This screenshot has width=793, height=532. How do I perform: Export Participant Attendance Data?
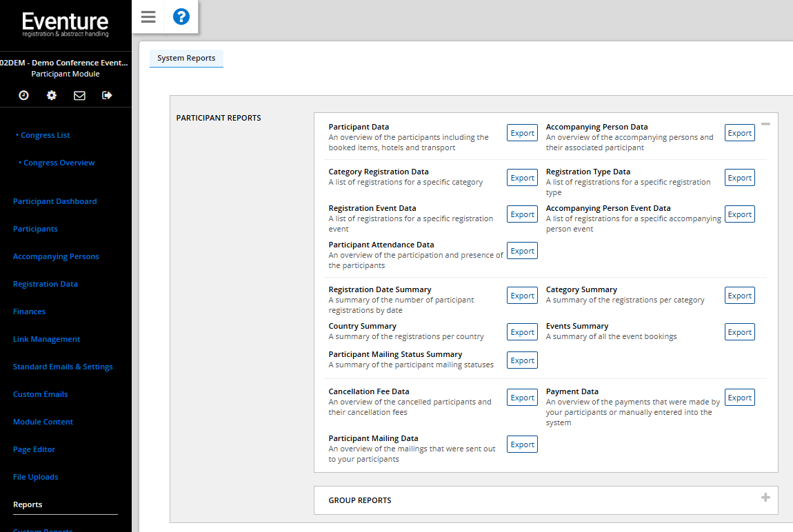pyautogui.click(x=523, y=251)
